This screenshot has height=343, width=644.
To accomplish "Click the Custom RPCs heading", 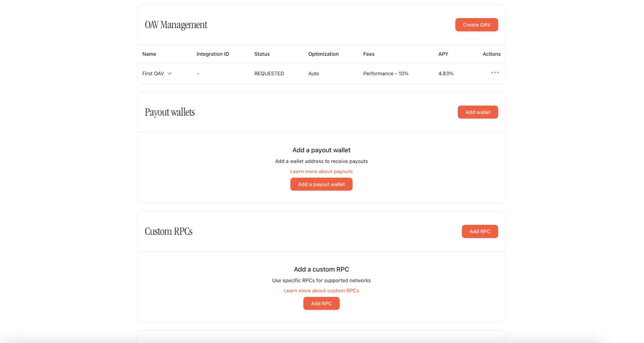I will coord(169,232).
